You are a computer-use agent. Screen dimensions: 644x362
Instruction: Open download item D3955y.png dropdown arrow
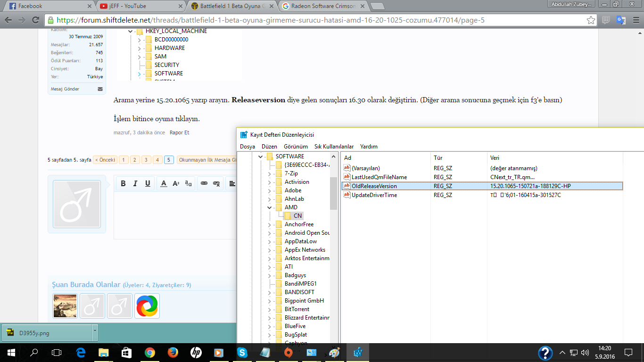tap(95, 333)
